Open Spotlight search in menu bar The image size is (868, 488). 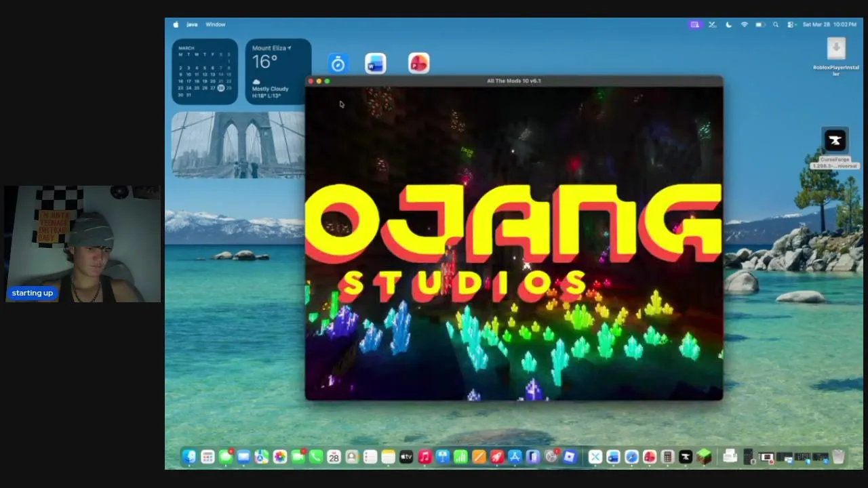click(x=776, y=24)
